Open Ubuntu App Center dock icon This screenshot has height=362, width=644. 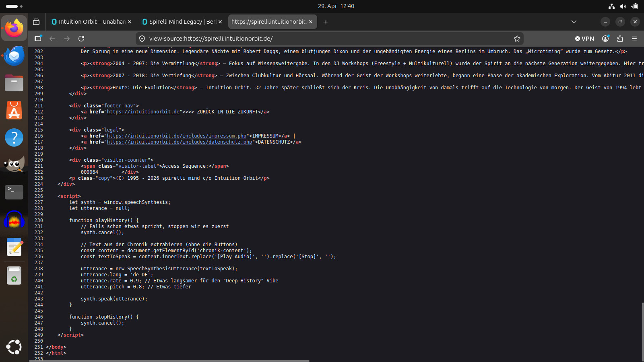pyautogui.click(x=14, y=110)
